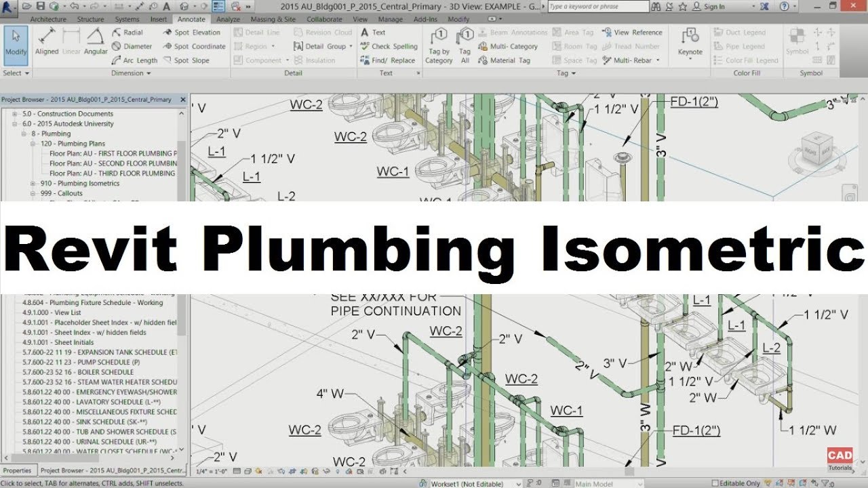Select EXPANSION TANK SCHEDULE entry
Image resolution: width=868 pixels, height=488 pixels.
pos(99,352)
